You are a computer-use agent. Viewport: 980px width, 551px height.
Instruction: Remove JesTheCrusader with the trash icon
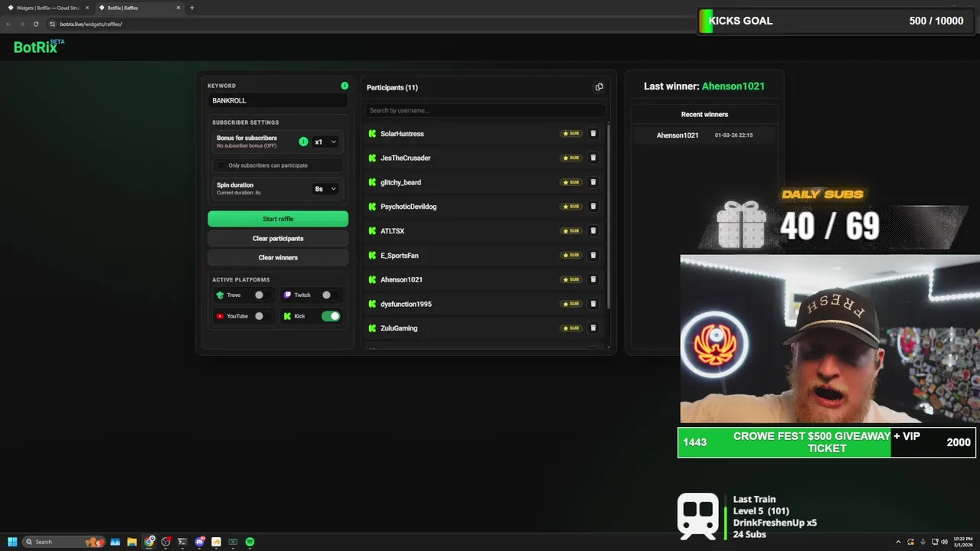pos(593,158)
